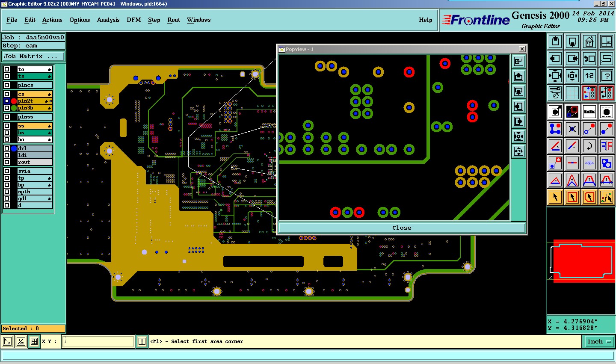Image resolution: width=616 pixels, height=364 pixels.
Task: Click the exclamation mark icon beside XY field
Action: 142,341
